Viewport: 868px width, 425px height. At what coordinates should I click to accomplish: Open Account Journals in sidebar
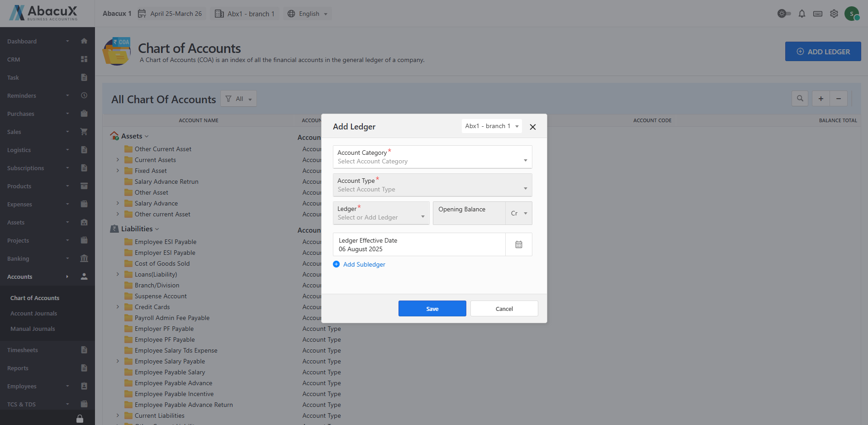click(33, 313)
